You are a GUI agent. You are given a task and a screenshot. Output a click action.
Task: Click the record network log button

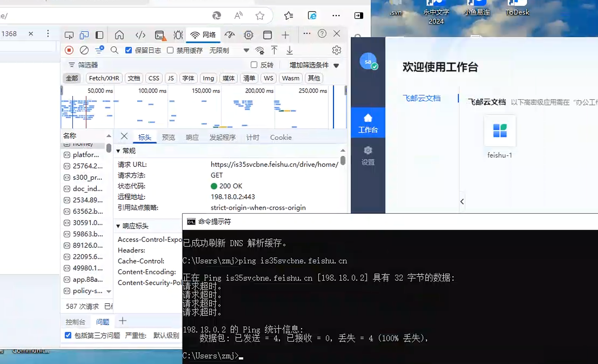click(x=69, y=50)
